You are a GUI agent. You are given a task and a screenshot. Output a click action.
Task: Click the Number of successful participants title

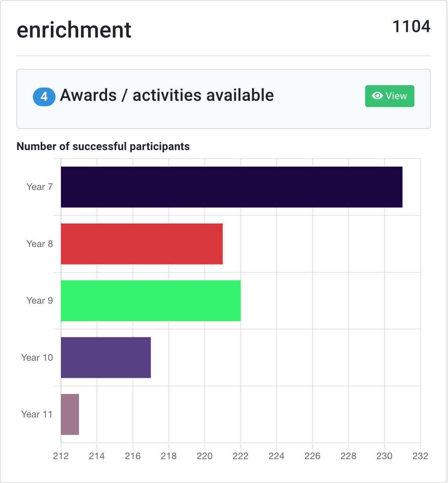click(x=103, y=147)
